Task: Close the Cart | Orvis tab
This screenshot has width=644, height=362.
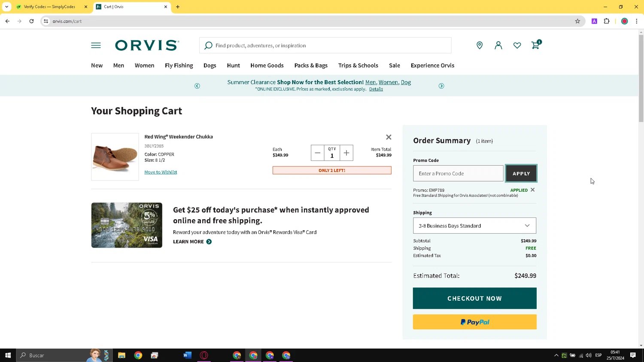Action: [166, 7]
